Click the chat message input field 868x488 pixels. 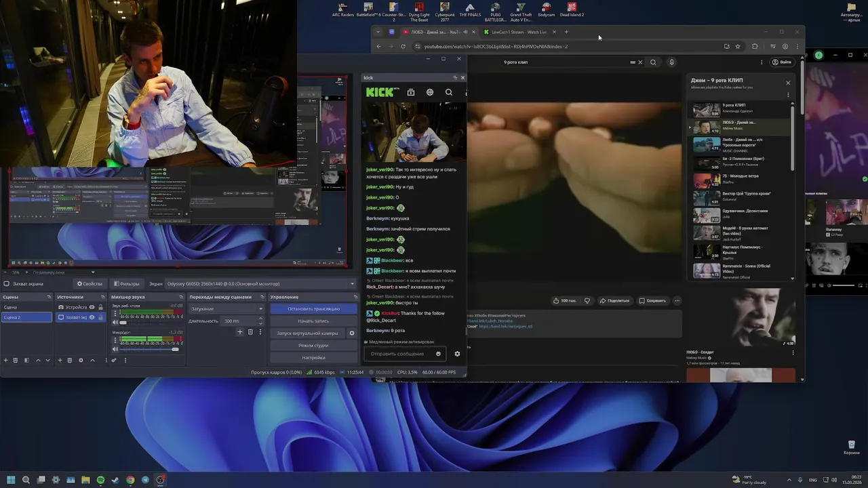[x=405, y=354]
